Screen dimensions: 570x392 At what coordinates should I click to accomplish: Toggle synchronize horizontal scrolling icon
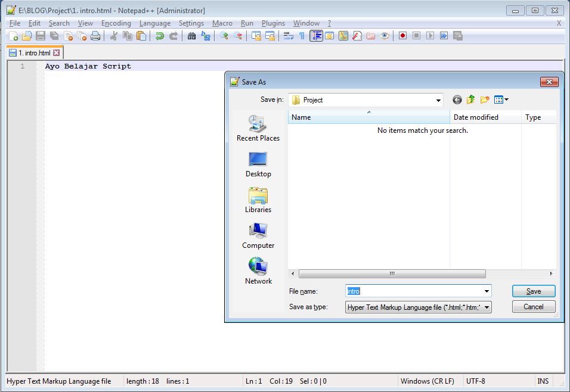270,36
